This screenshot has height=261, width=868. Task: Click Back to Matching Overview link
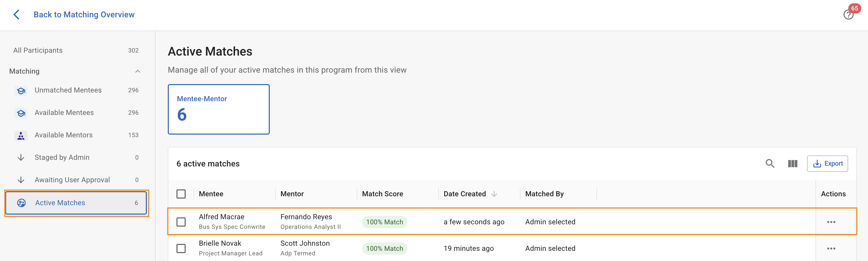tap(84, 15)
